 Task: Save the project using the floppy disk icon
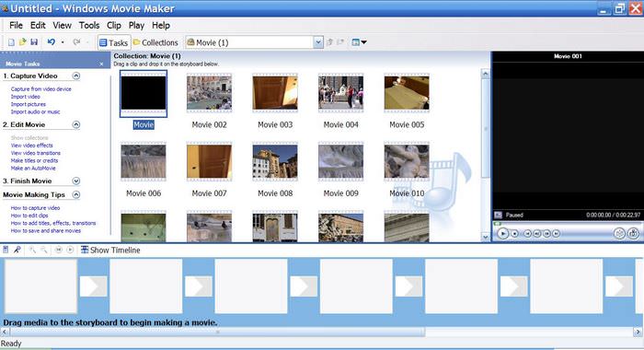tap(34, 42)
